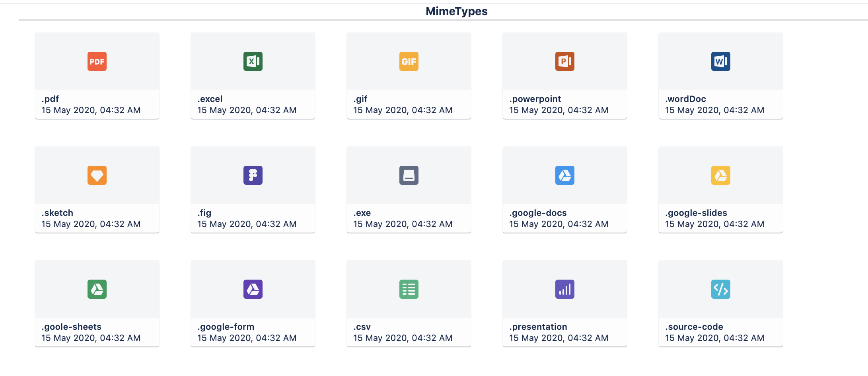
Task: Click the blue source code icon
Action: pyautogui.click(x=721, y=289)
